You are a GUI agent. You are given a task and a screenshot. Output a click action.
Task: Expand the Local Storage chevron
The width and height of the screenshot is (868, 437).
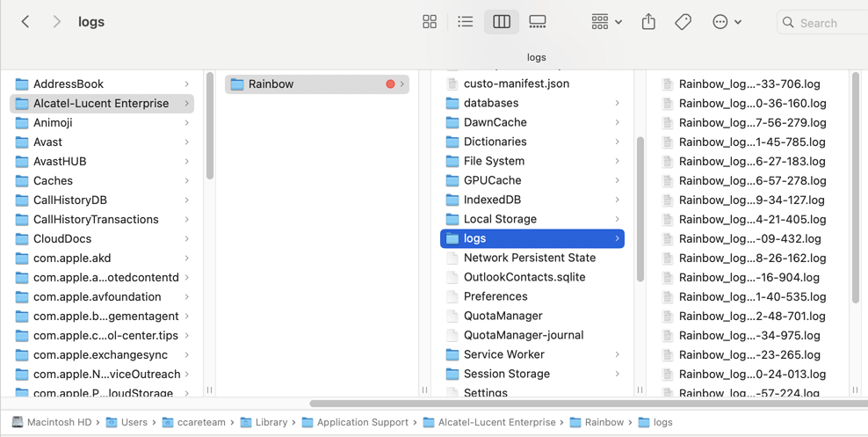(617, 219)
